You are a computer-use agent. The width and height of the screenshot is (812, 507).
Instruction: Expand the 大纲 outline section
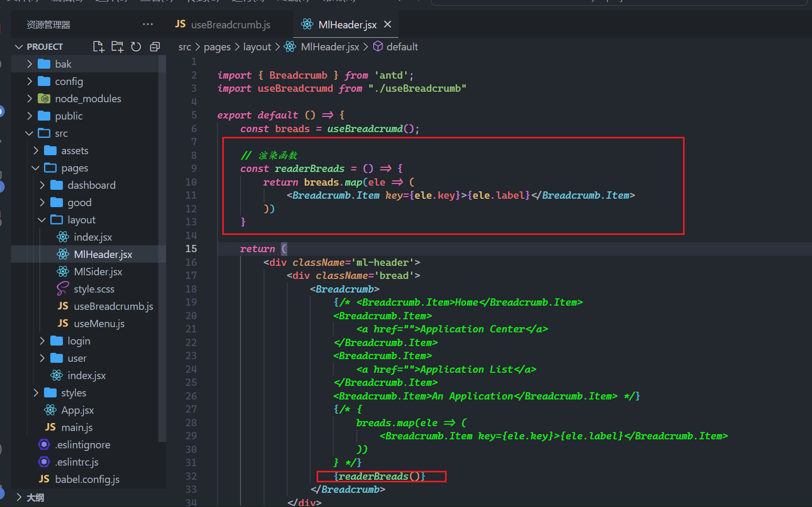click(19, 497)
